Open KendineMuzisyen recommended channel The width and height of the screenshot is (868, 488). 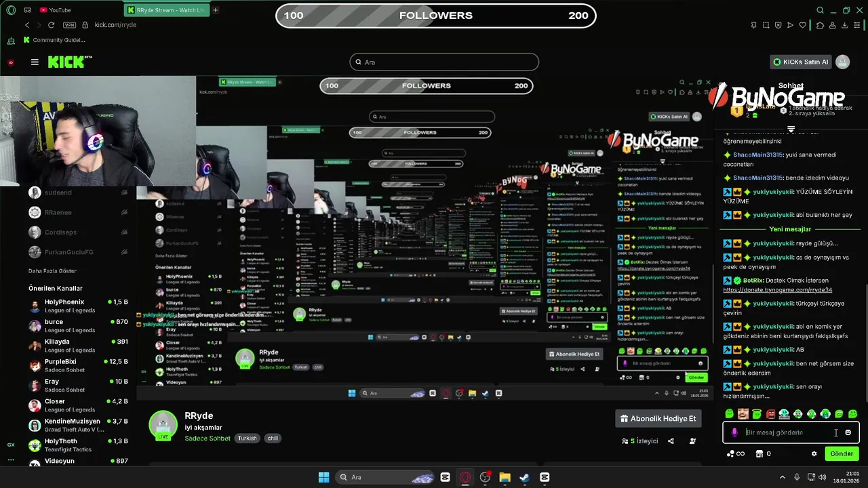click(x=79, y=425)
